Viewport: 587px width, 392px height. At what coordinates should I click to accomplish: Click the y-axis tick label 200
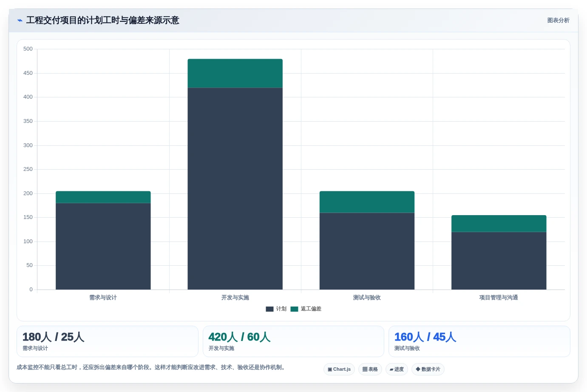click(28, 193)
